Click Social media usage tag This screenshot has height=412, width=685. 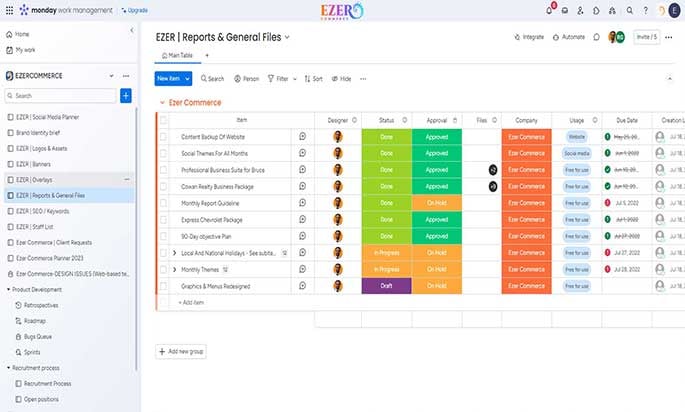coord(577,153)
